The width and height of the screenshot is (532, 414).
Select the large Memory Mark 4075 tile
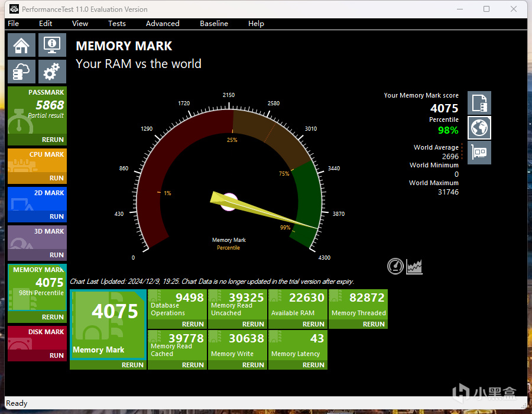[108, 325]
